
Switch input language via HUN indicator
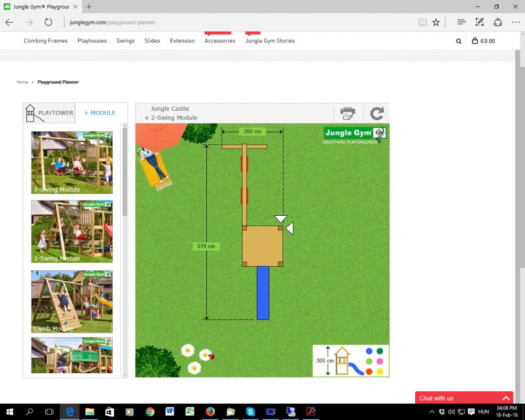click(484, 412)
